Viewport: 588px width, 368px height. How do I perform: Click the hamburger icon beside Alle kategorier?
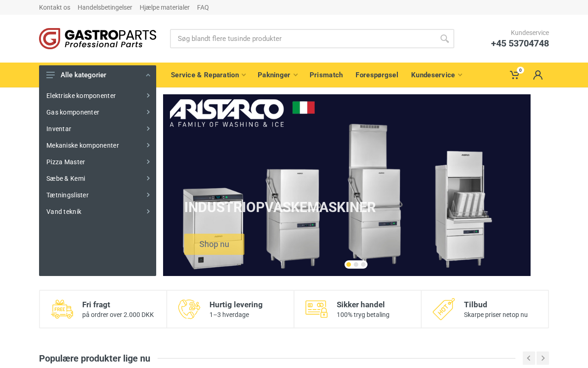point(51,75)
